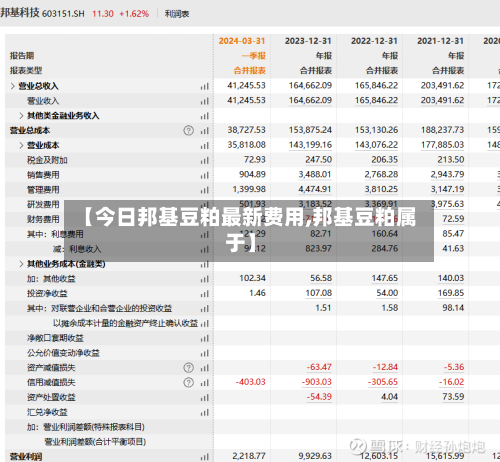Open chart icon for 对联营企业和合营企业的投资收益 row
Image resolution: width=500 pixels, height=462 pixels.
205,309
